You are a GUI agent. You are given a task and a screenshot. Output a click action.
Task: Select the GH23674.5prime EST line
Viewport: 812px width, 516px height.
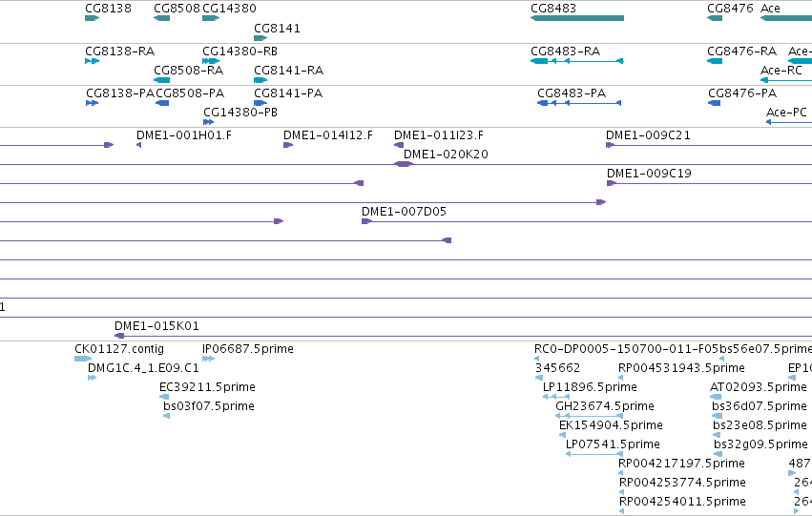590,416
